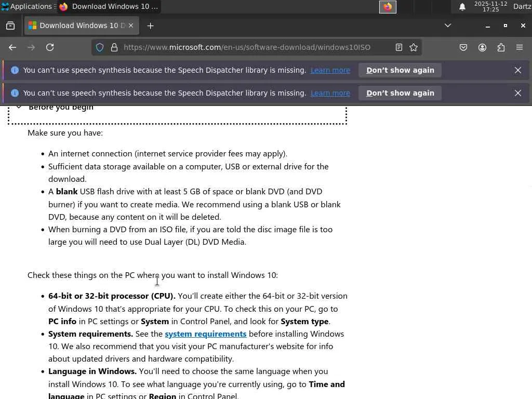Click bold 'System requirements.' label text
Image resolution: width=532 pixels, height=399 pixels.
tap(90, 334)
